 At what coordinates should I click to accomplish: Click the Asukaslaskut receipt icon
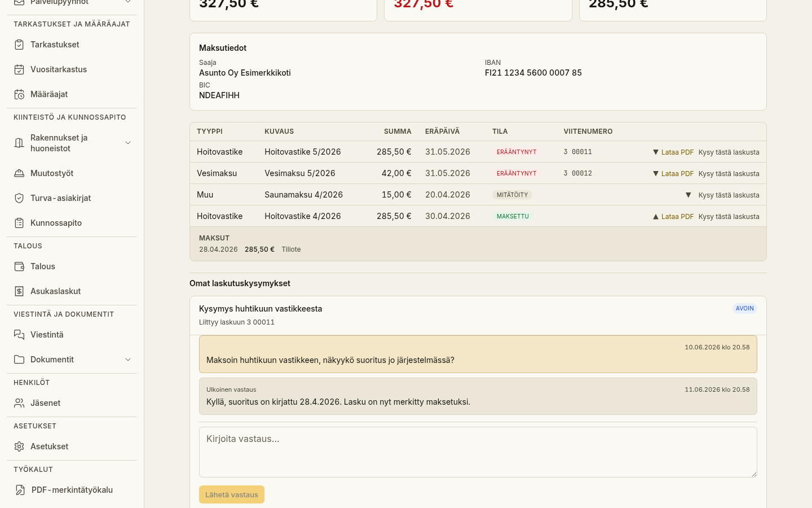click(x=19, y=291)
